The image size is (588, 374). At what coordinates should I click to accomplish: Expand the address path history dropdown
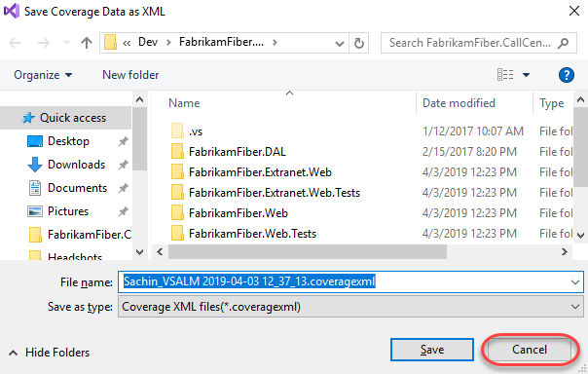pos(340,44)
